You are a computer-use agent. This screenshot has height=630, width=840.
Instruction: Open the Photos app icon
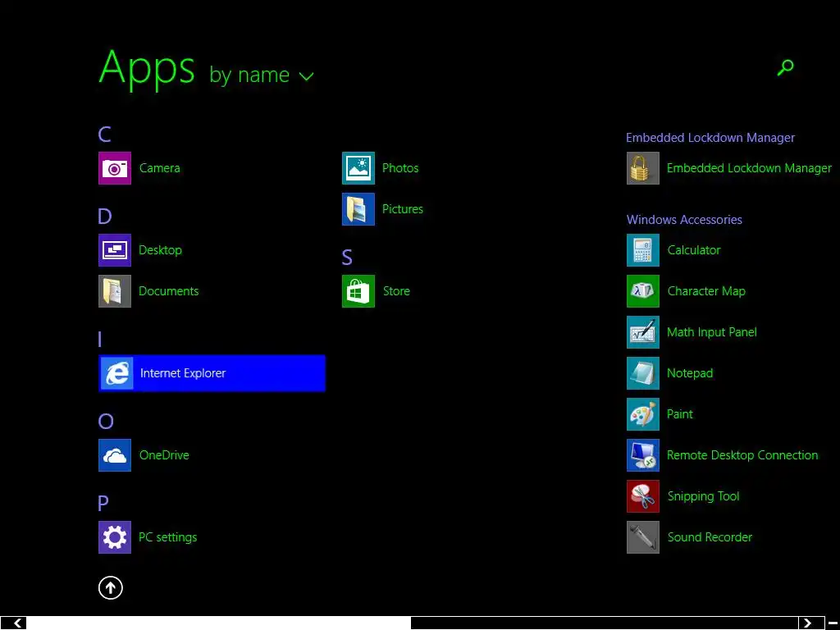pos(358,168)
